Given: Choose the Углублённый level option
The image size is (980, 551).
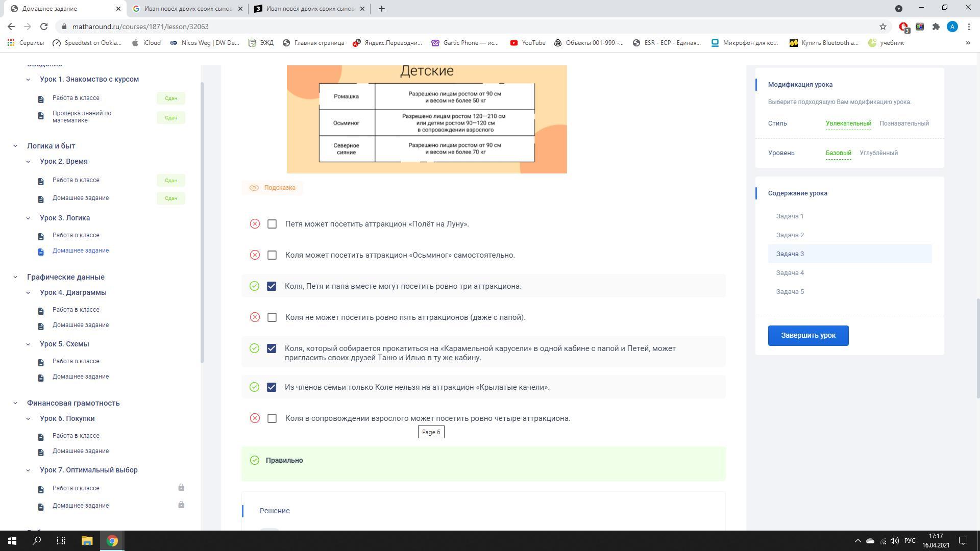Looking at the screenshot, I should point(878,153).
